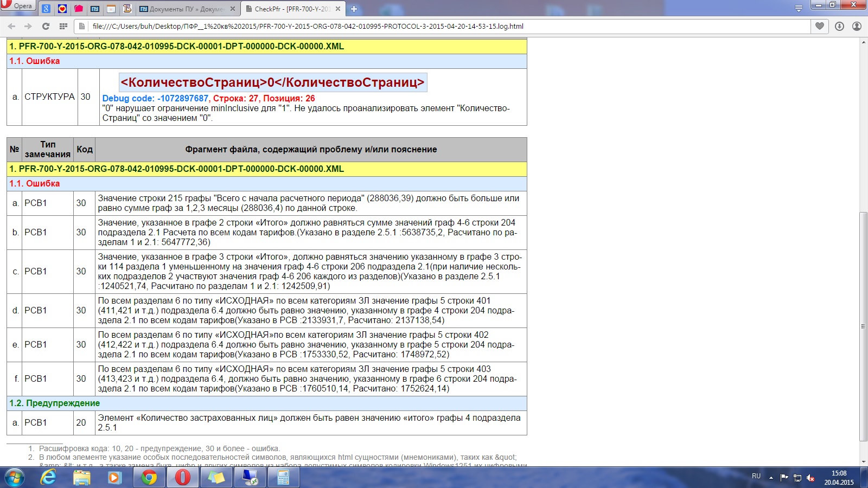Click the muted volume tray icon
The height and width of the screenshot is (488, 868).
pyautogui.click(x=810, y=478)
